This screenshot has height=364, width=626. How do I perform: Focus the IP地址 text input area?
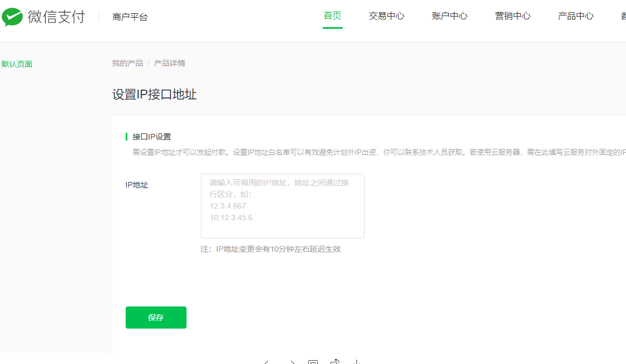click(x=282, y=206)
